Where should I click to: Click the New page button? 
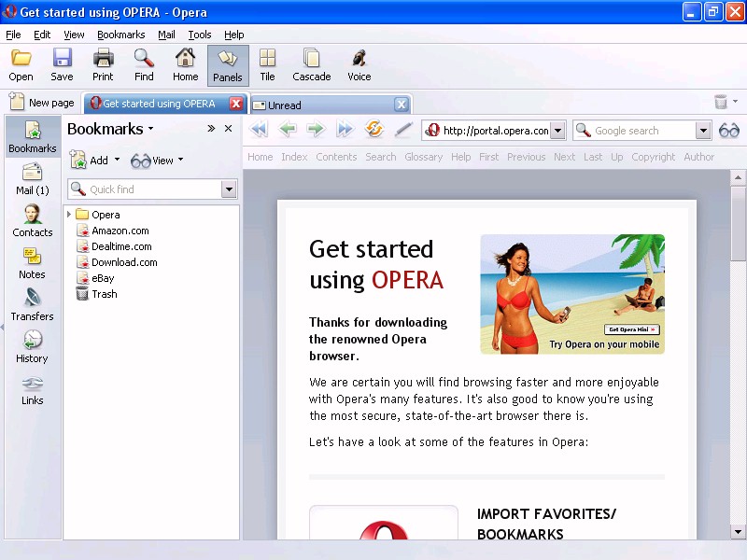point(42,103)
